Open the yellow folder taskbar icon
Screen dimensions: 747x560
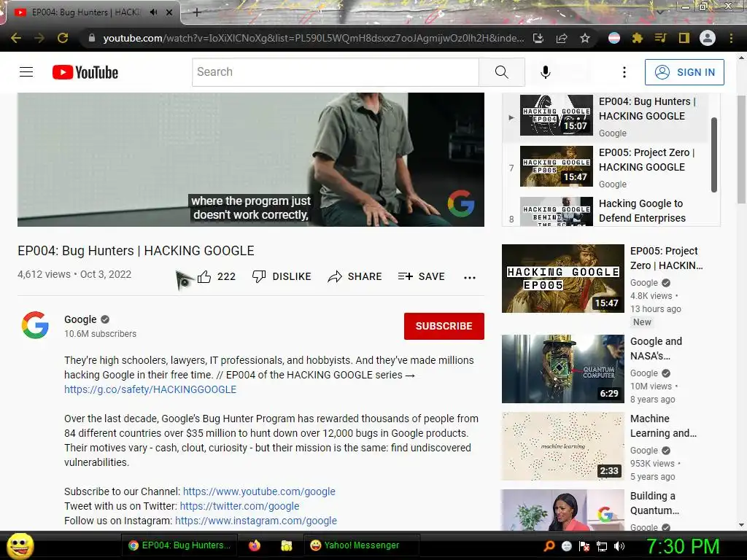tap(286, 545)
